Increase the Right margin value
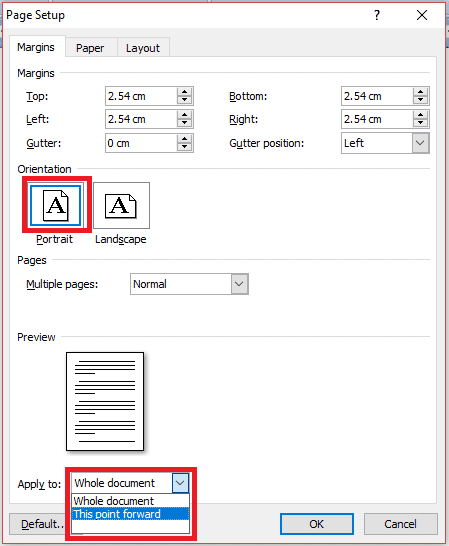Screen dimensions: 449x546 pyautogui.click(x=421, y=115)
